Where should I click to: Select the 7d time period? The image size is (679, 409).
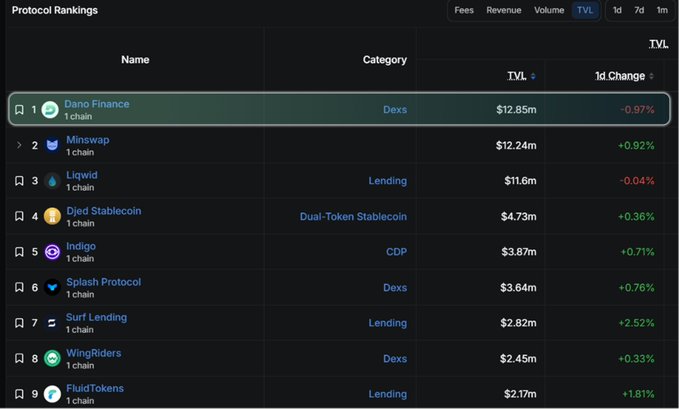639,10
